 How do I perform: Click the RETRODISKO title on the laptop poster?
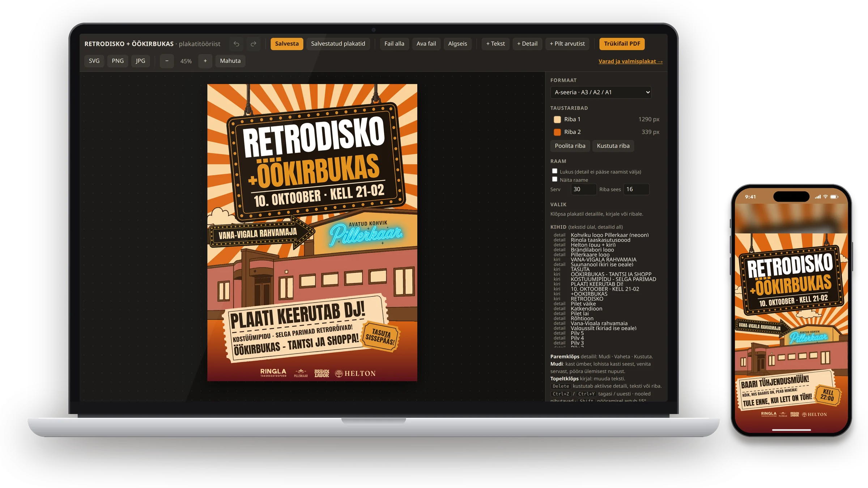tap(314, 137)
